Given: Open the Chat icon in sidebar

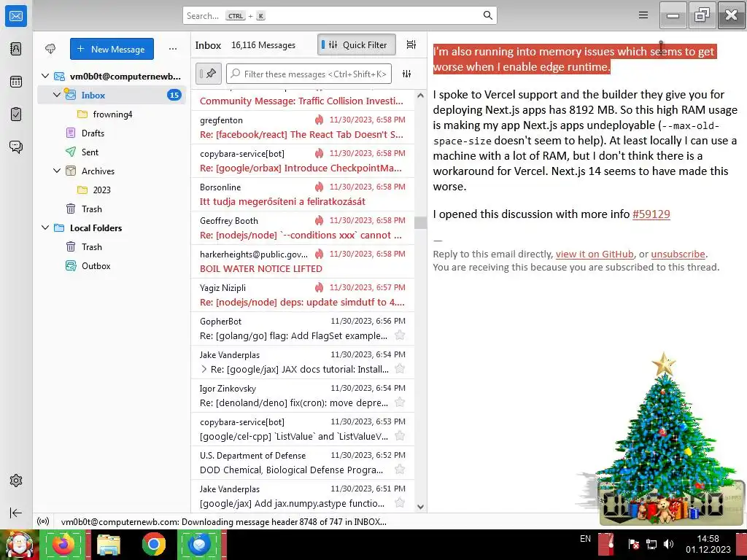Looking at the screenshot, I should click(x=16, y=147).
